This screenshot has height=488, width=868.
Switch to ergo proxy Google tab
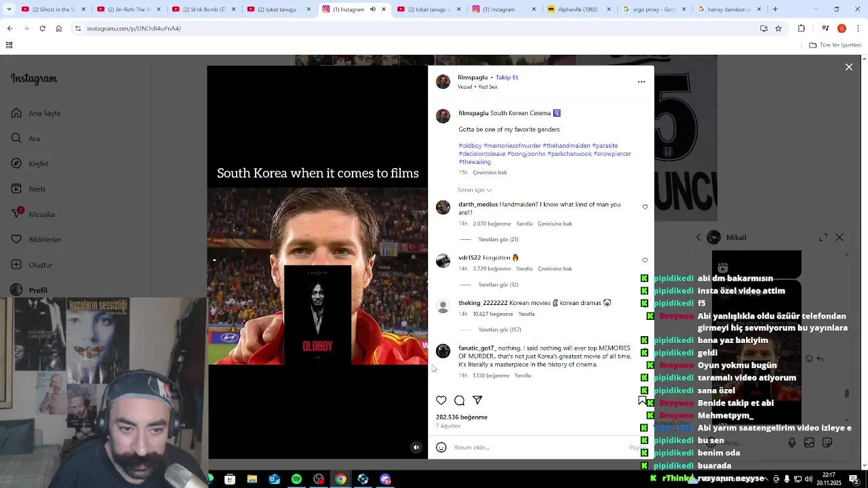tap(654, 9)
